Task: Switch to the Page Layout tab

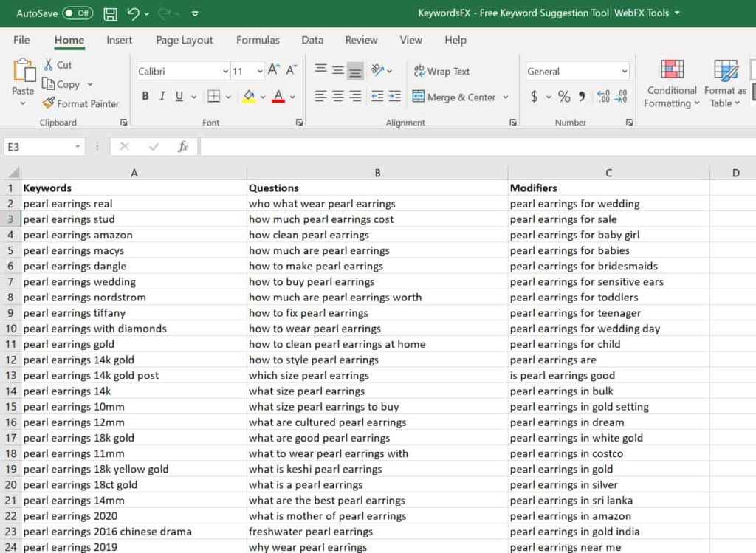Action: (x=184, y=40)
